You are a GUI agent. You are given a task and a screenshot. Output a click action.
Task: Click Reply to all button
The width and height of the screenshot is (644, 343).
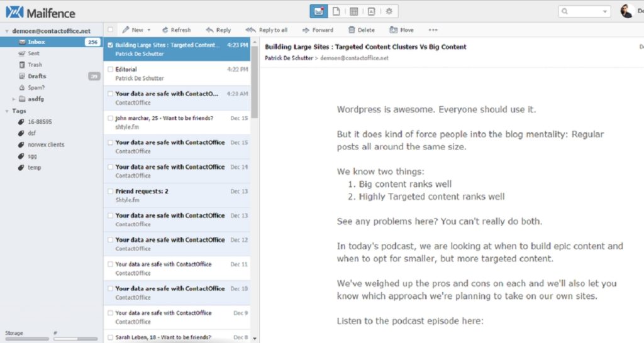pyautogui.click(x=267, y=30)
